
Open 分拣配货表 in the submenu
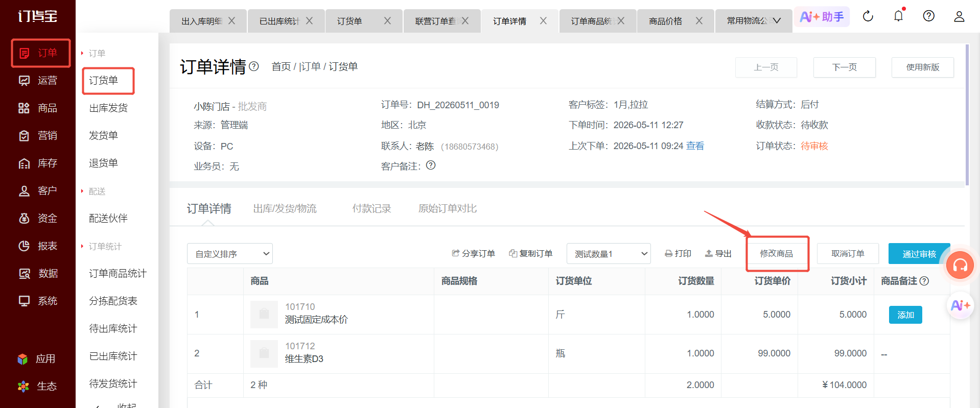(x=113, y=301)
